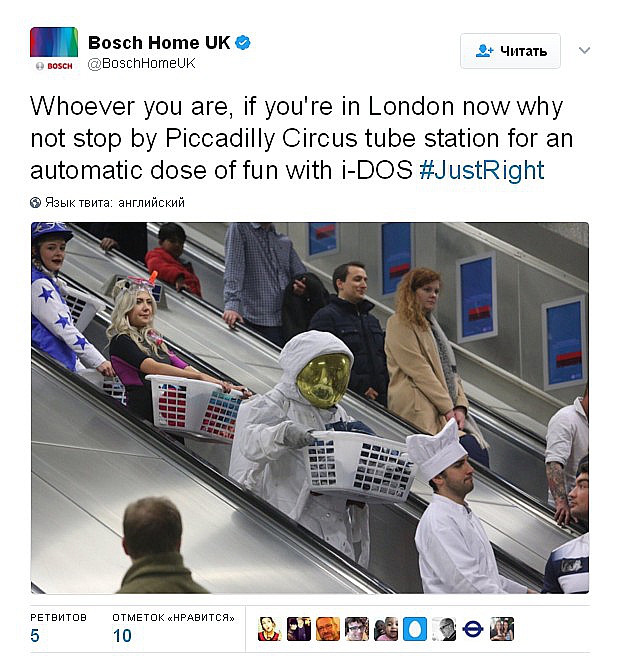Open the tweet options chevron menu
Screen dimensions: 625x662
(x=584, y=51)
